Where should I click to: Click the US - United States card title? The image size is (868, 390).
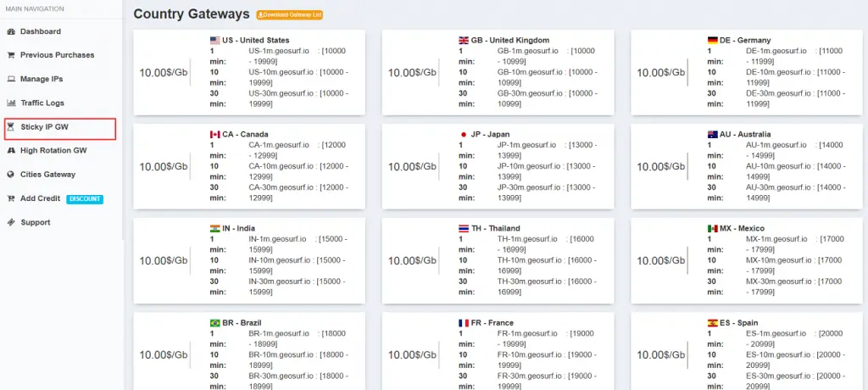coord(256,41)
